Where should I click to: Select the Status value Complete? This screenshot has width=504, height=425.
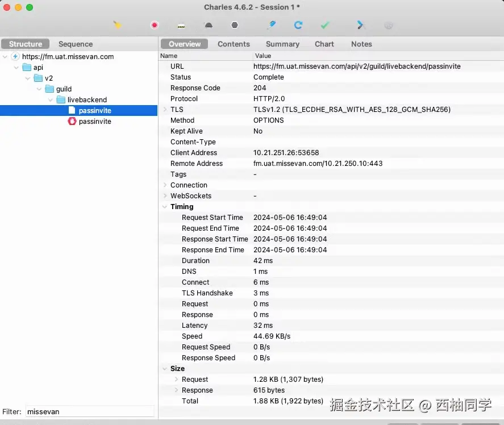point(268,77)
